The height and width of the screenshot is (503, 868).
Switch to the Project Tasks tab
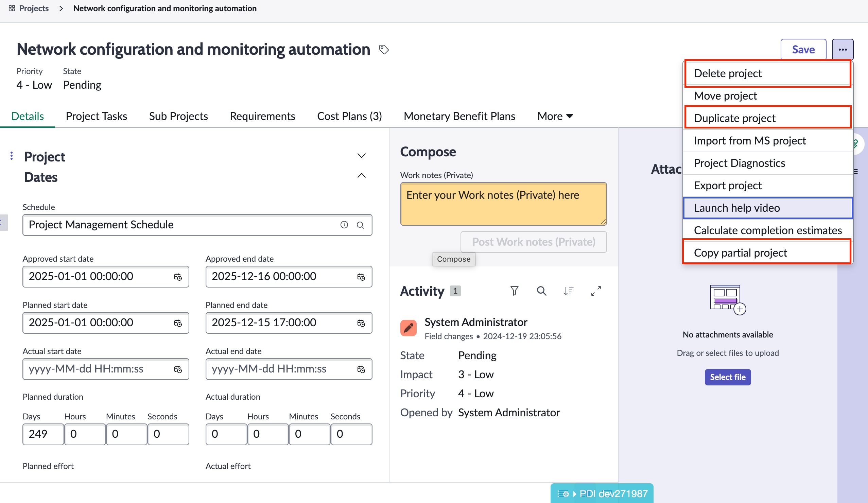pos(97,116)
